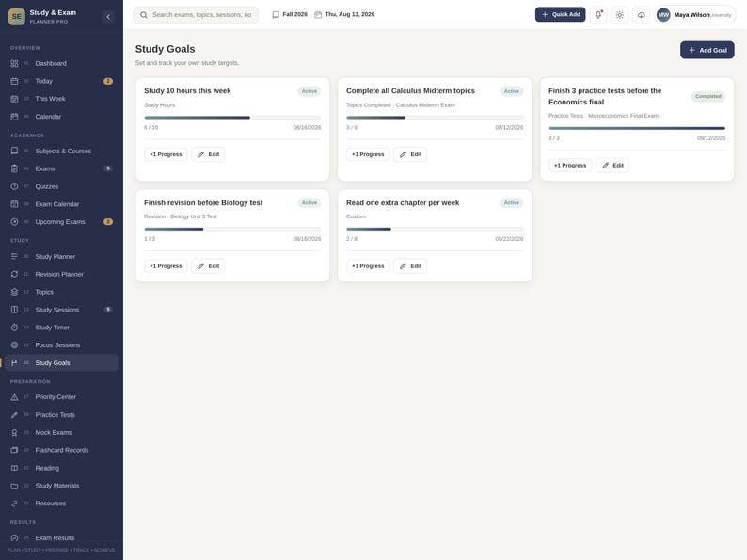Click the Focus Sessions target icon

click(14, 345)
